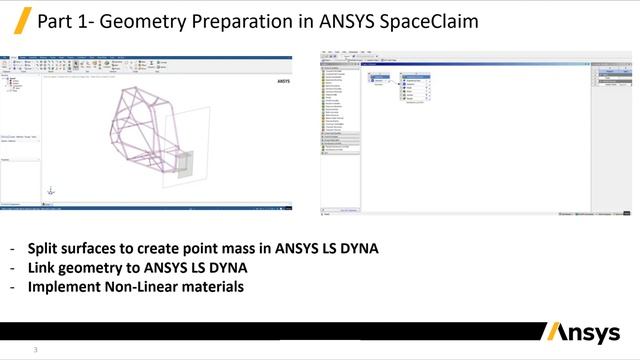Select the bullet "Link geometry to ANSYS LS DYNA"
This screenshot has width=640, height=360.
[138, 268]
